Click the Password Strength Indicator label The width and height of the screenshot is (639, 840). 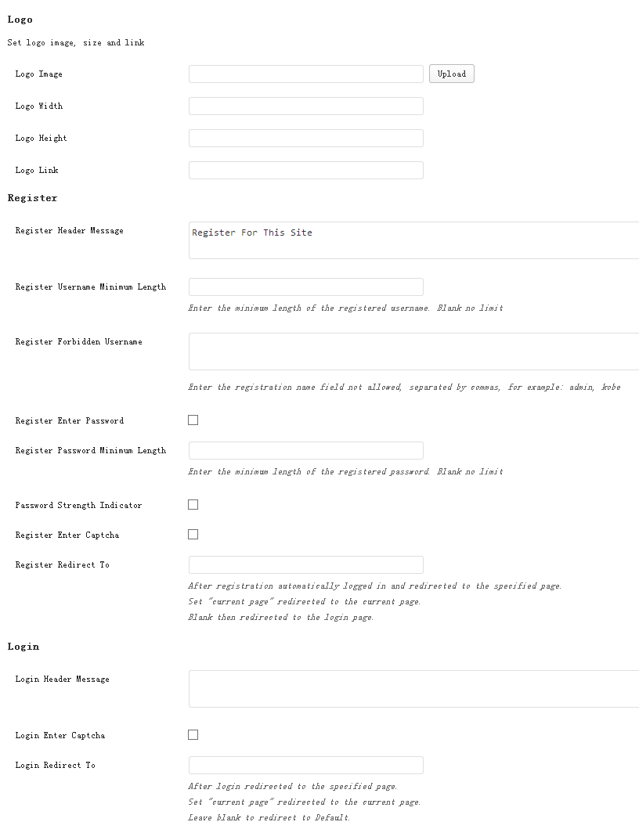tap(78, 506)
